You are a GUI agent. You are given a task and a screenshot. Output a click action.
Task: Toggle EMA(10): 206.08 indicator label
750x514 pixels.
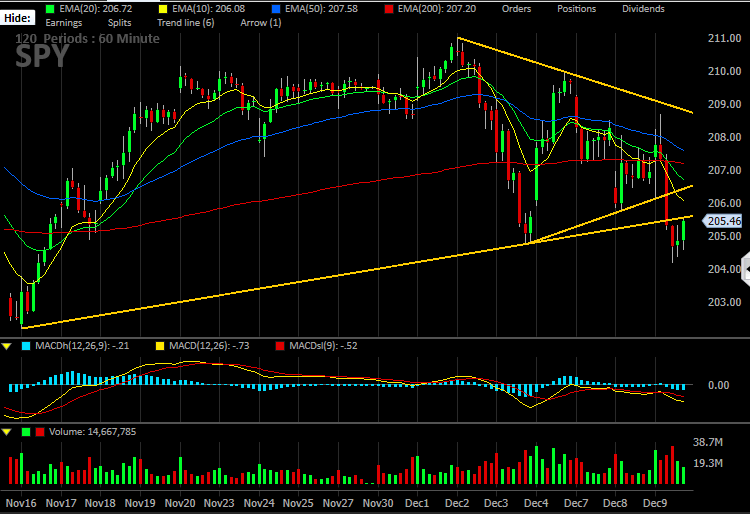pos(209,9)
